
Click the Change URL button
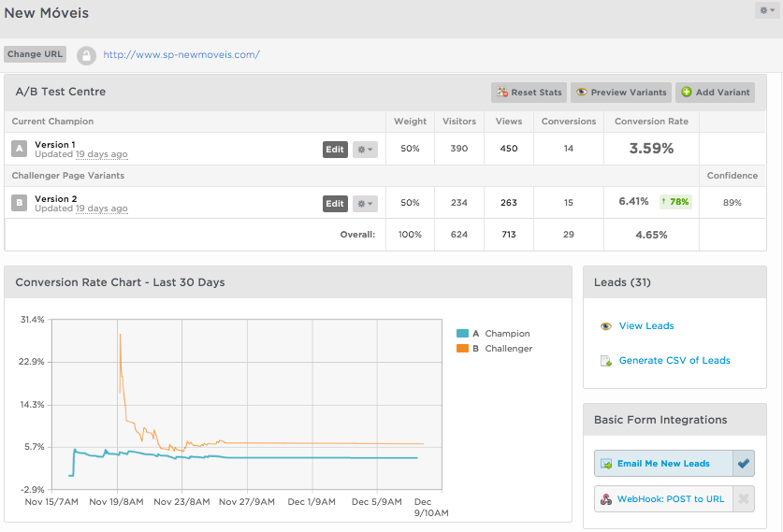coord(35,54)
